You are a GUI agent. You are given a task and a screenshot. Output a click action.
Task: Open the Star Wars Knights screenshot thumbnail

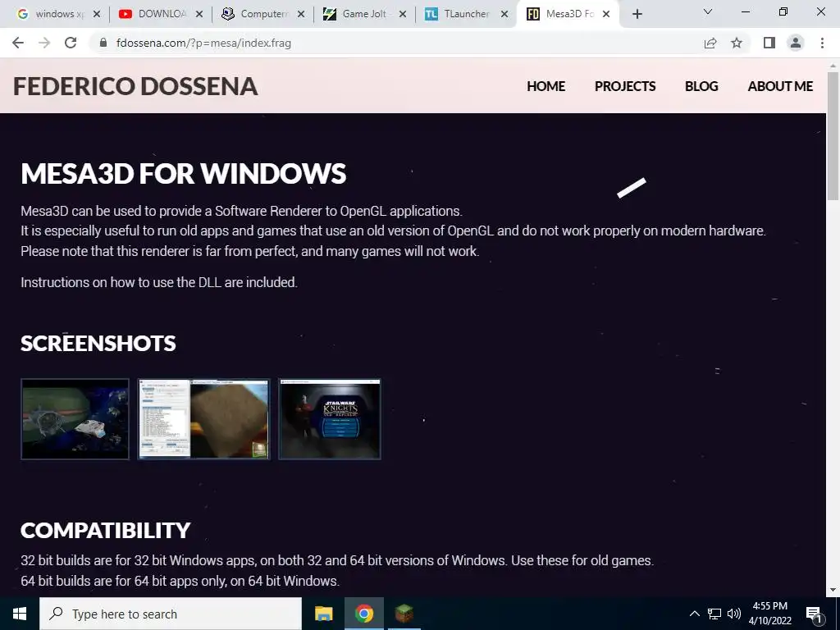[330, 419]
